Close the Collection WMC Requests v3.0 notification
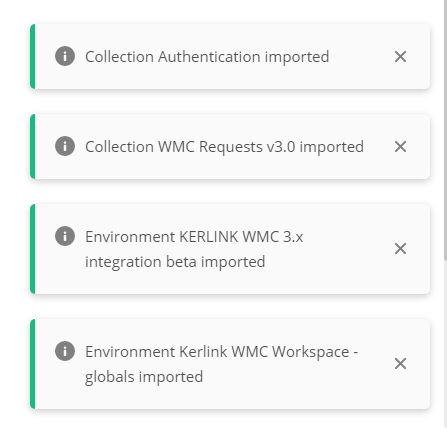Screen dimensions: 447x429 (400, 147)
